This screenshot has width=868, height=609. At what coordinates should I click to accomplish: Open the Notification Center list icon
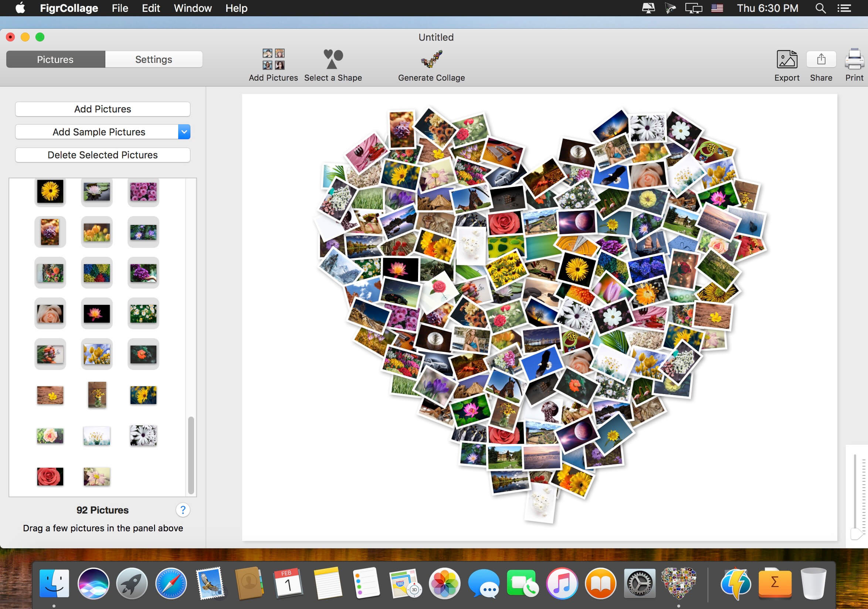point(844,8)
